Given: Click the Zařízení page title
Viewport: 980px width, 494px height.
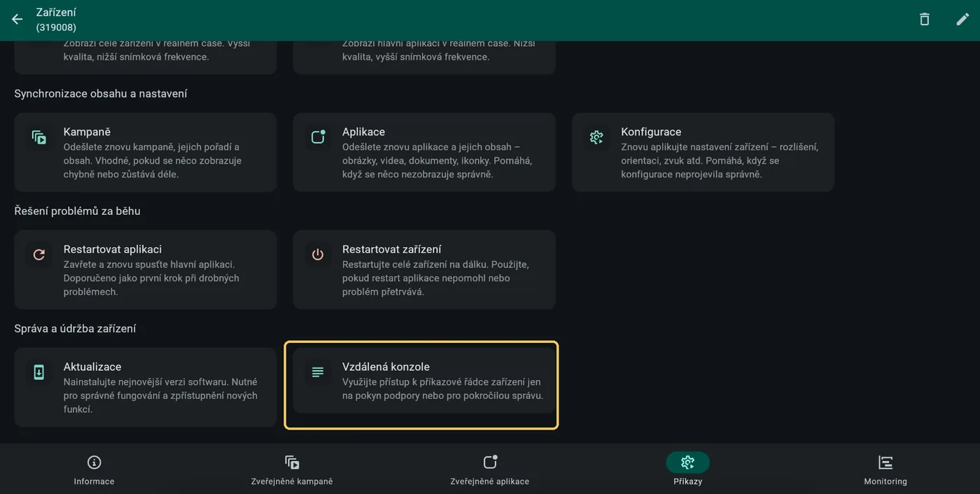Looking at the screenshot, I should (x=56, y=12).
